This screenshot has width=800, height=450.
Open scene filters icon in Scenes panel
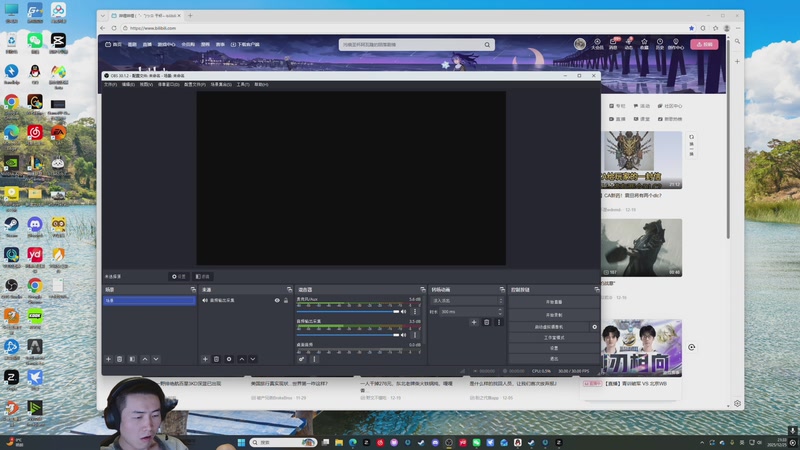(x=132, y=359)
